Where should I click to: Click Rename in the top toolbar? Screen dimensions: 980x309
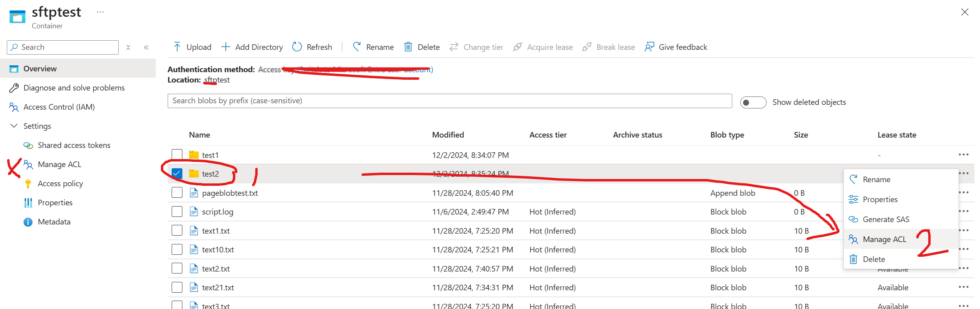click(373, 47)
